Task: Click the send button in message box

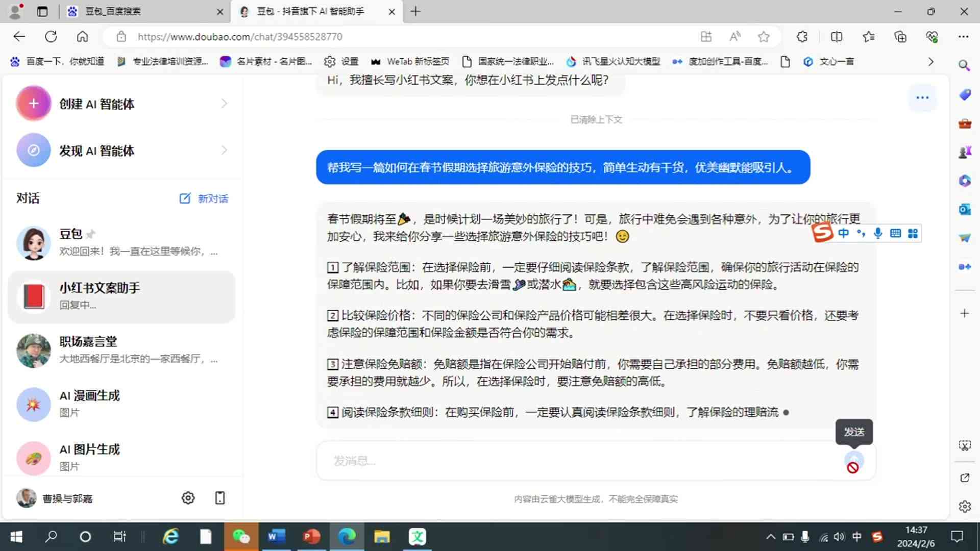Action: point(853,460)
